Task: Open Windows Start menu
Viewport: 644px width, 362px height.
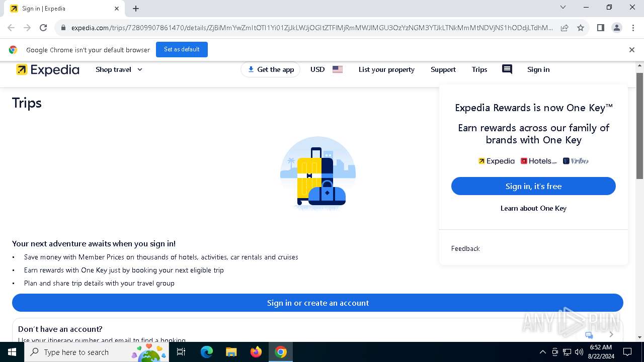Action: point(12,352)
